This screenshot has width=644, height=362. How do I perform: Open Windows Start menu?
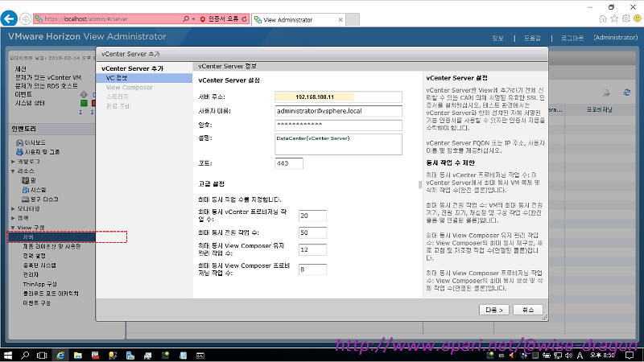7,356
